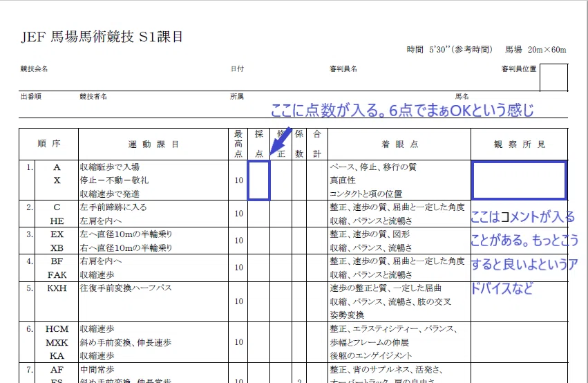
Task: Click the '係数' column header
Action: (x=299, y=144)
